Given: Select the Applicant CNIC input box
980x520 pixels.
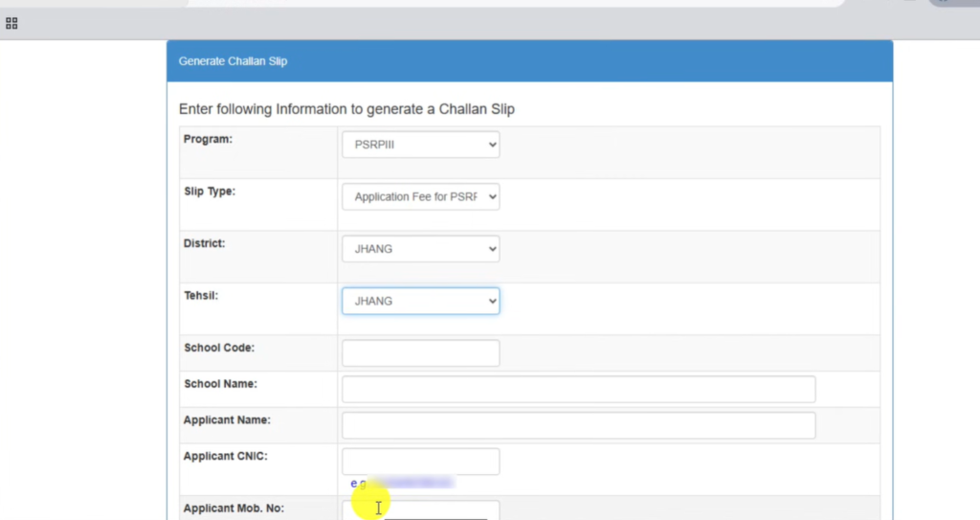Looking at the screenshot, I should [x=420, y=462].
